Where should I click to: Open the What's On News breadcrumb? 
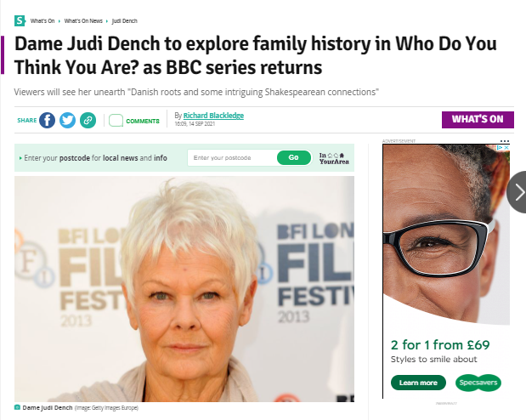coord(83,20)
